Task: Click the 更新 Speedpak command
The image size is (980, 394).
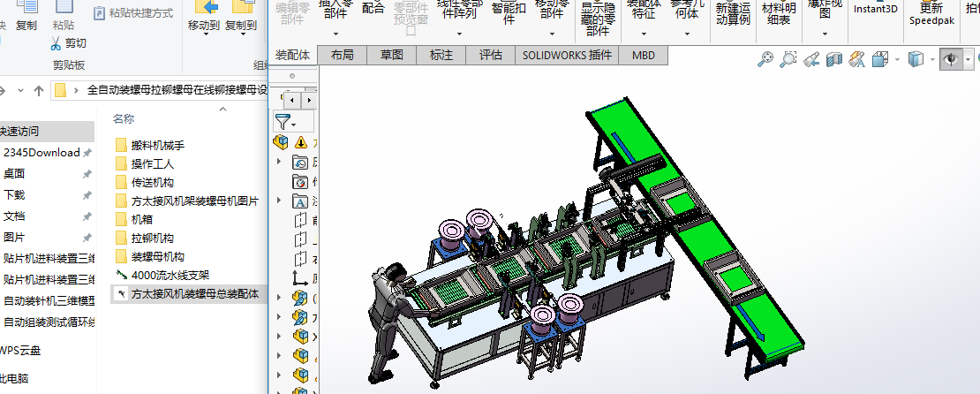Action: click(931, 12)
